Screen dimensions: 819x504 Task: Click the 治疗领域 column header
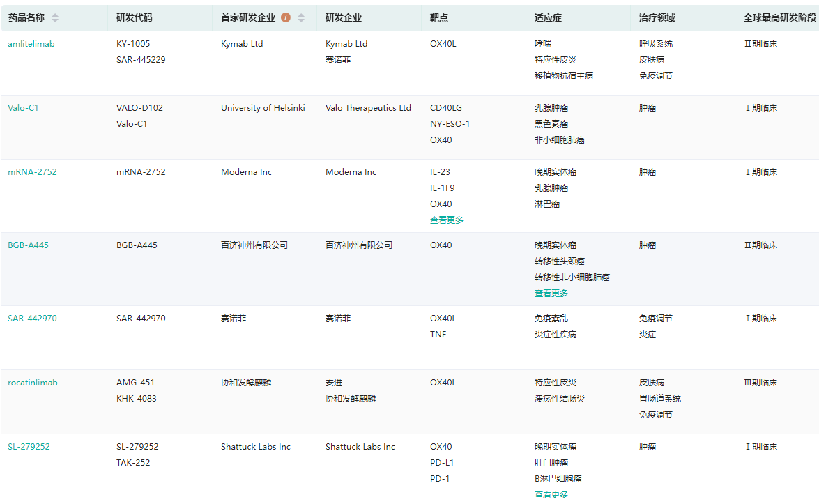pos(657,17)
